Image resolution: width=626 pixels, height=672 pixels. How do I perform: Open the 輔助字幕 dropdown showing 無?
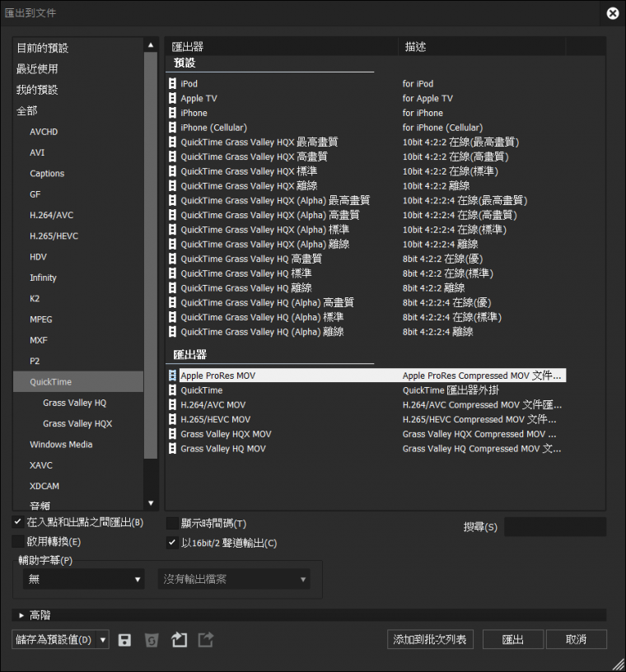click(84, 579)
